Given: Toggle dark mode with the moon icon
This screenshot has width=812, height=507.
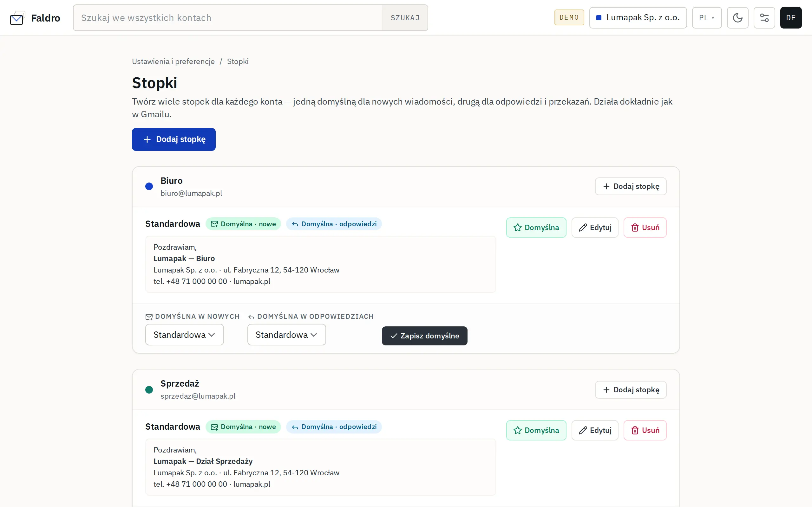Looking at the screenshot, I should point(737,18).
